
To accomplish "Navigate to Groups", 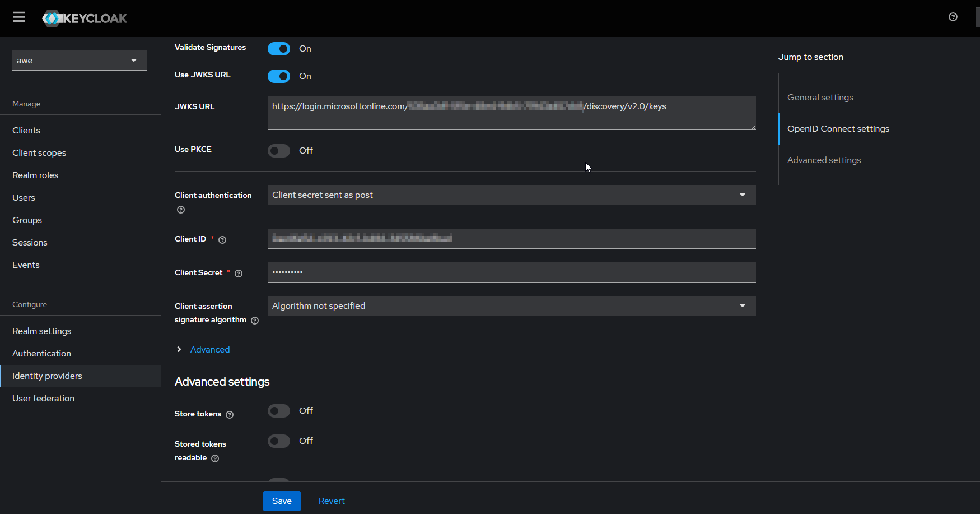I will coord(27,220).
